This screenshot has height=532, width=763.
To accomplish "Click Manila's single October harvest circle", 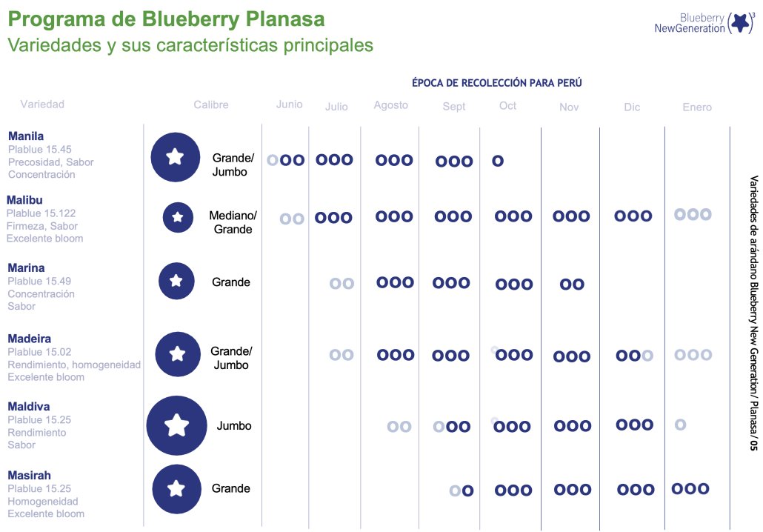I will (x=498, y=161).
